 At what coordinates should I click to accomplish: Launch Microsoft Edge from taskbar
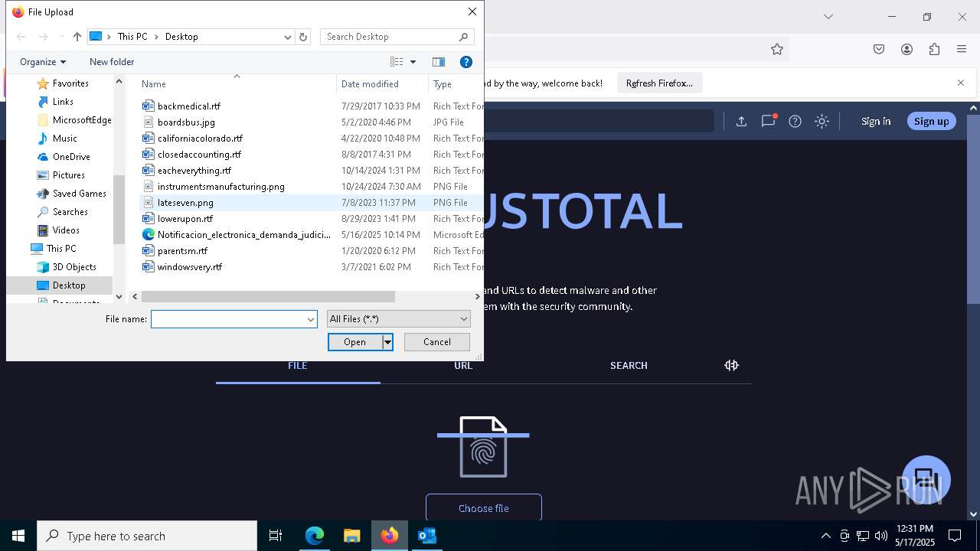pos(315,536)
